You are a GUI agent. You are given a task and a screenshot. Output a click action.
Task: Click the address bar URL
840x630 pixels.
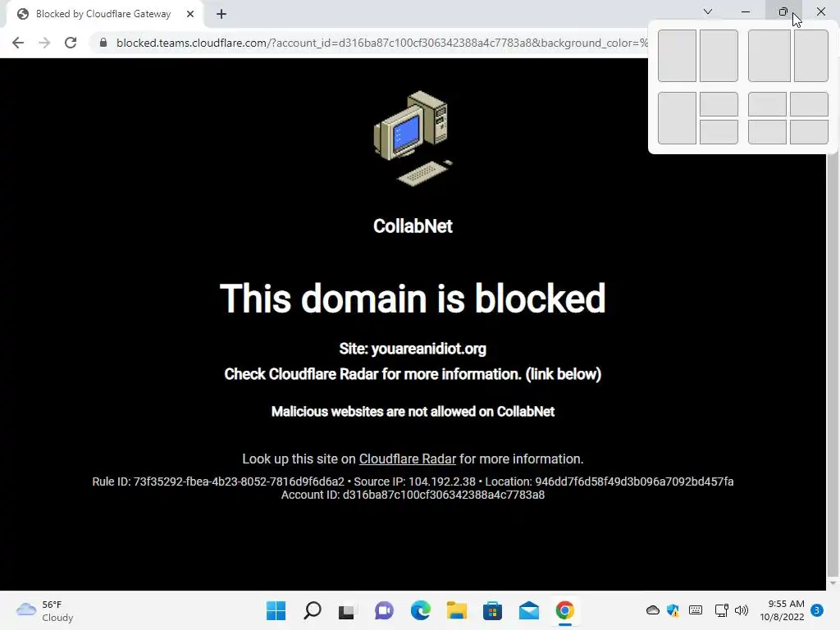click(x=381, y=43)
